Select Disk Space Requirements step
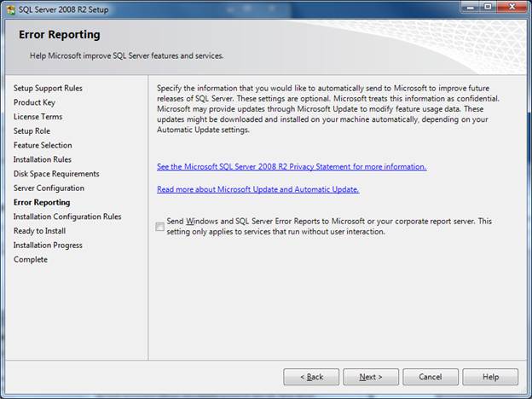 (56, 174)
